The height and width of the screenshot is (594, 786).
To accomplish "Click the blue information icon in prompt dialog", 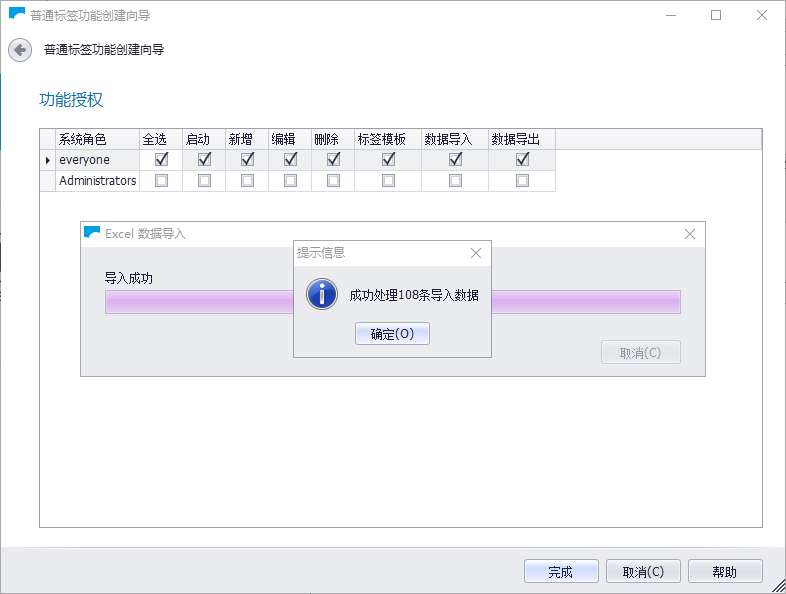I will [322, 294].
